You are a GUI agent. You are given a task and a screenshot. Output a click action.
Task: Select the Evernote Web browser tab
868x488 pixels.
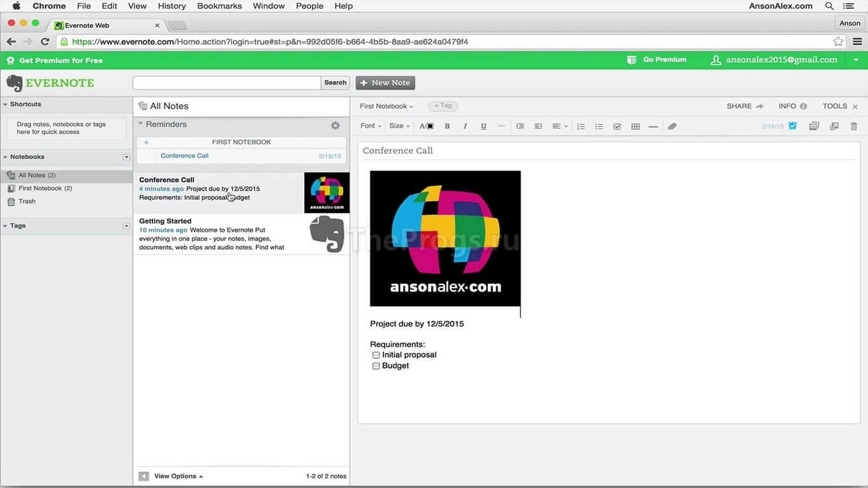107,25
